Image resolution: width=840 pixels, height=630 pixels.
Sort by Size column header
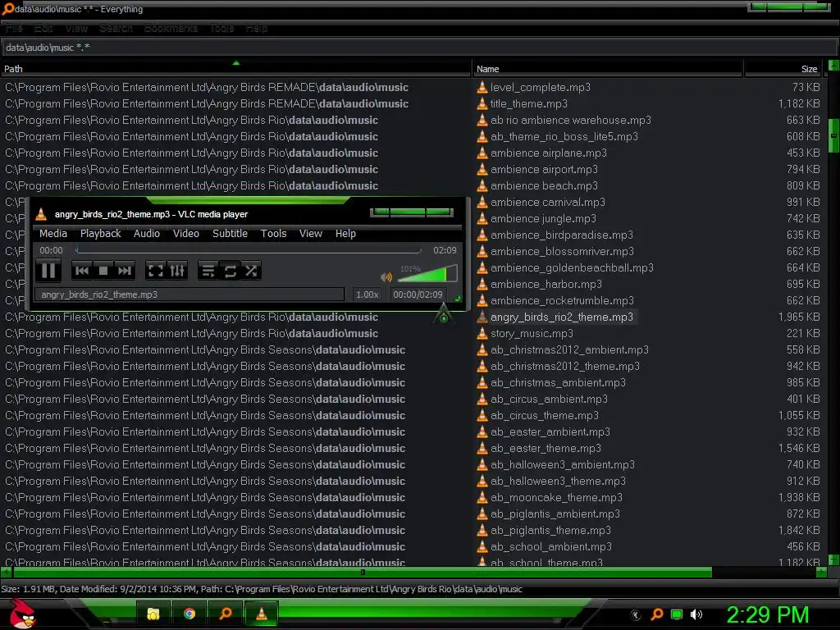coord(785,69)
